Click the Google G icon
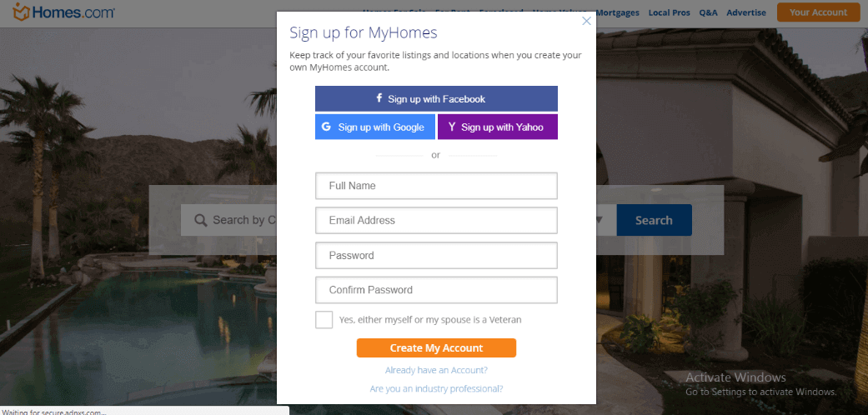The image size is (868, 415). (x=326, y=127)
